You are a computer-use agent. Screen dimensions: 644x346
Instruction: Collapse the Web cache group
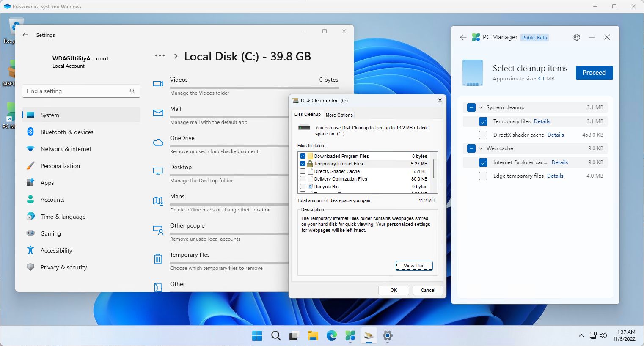pos(481,148)
